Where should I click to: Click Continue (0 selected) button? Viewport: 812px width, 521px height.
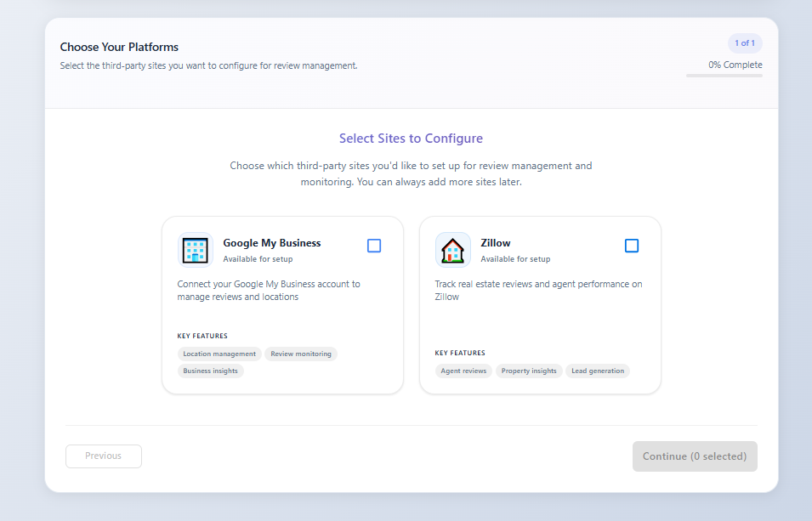(695, 456)
